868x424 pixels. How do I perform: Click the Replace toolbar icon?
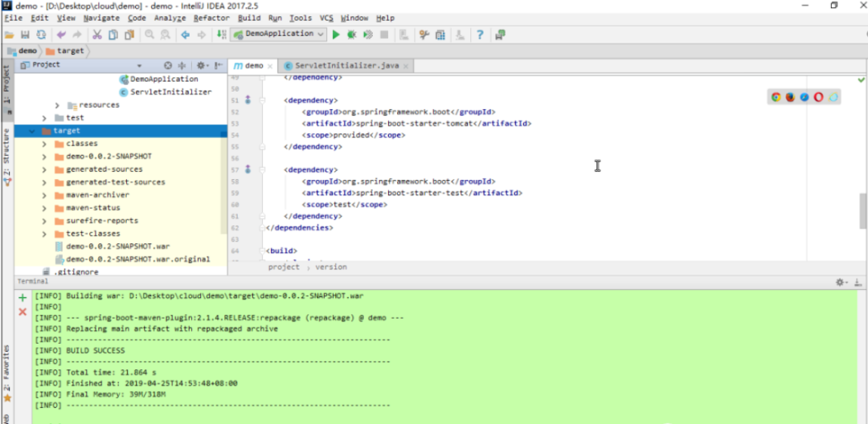pos(166,35)
